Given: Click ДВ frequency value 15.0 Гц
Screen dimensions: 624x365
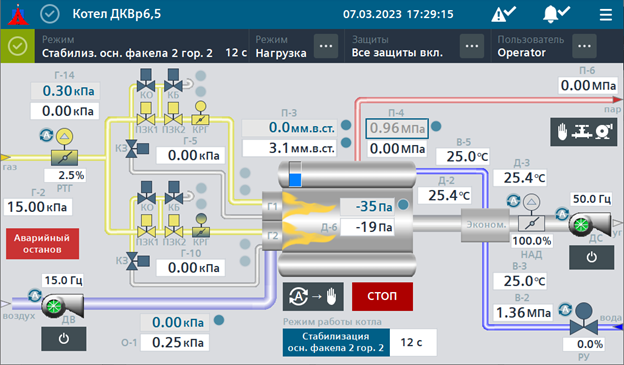Looking at the screenshot, I should coord(64,280).
